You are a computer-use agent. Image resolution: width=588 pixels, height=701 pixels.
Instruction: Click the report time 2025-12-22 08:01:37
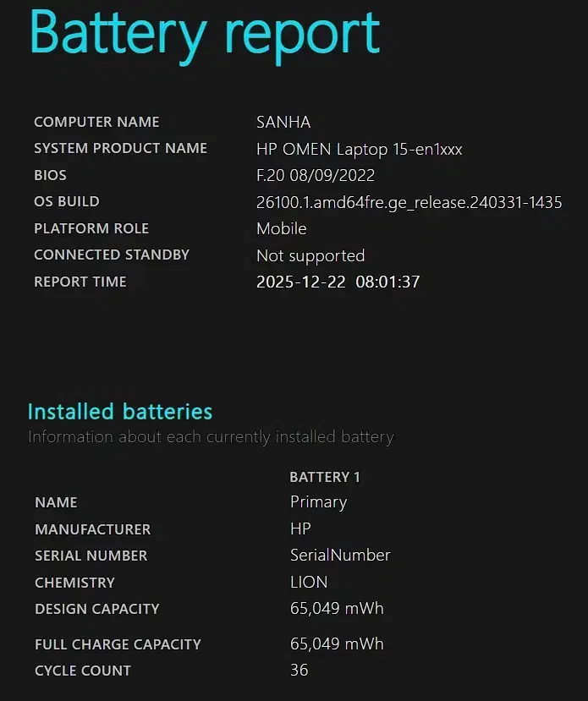tap(338, 282)
